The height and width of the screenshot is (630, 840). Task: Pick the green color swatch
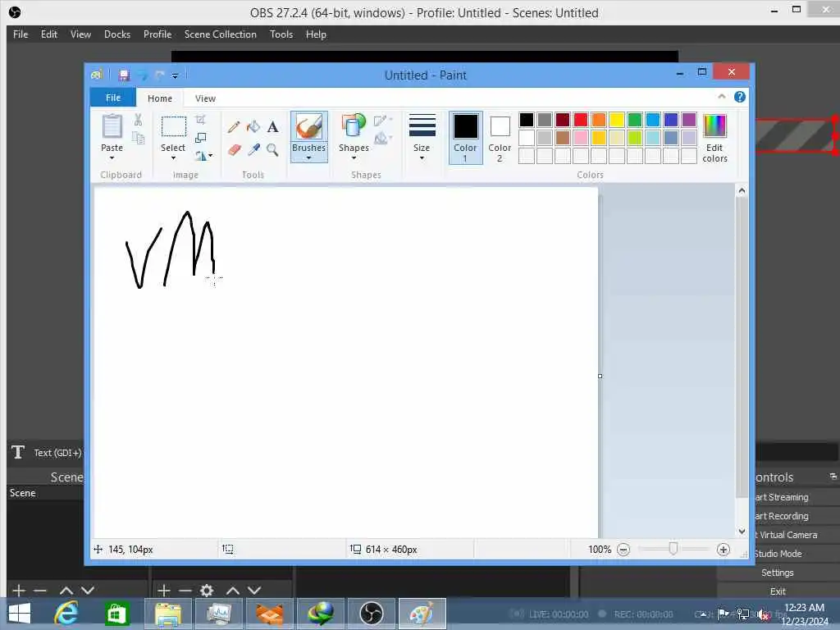(635, 120)
